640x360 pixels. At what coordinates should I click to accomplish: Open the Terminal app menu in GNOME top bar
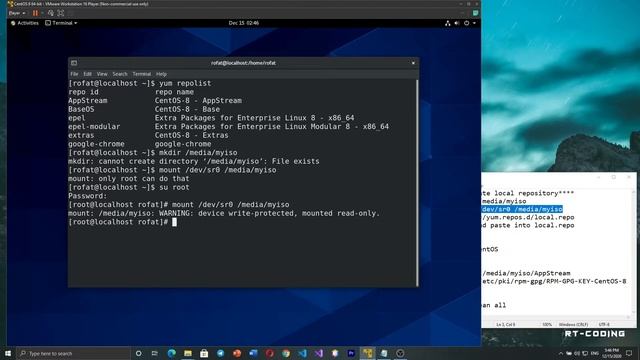61,23
